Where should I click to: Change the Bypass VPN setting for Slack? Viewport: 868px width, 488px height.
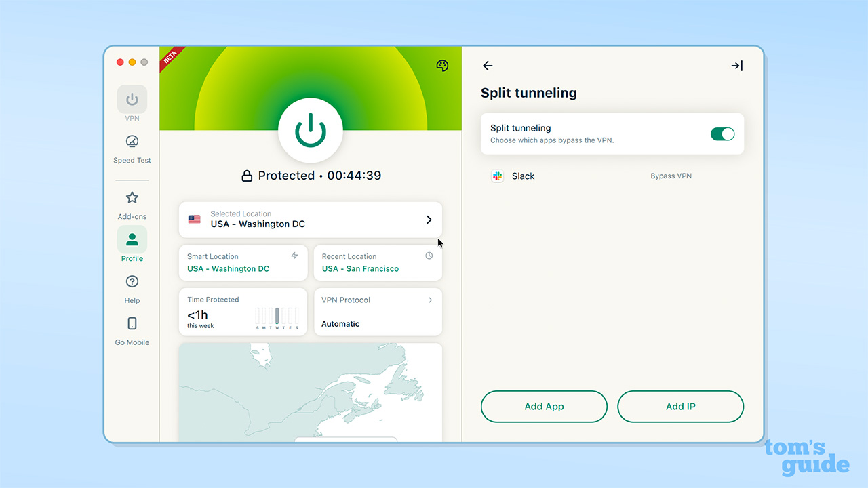coord(671,176)
